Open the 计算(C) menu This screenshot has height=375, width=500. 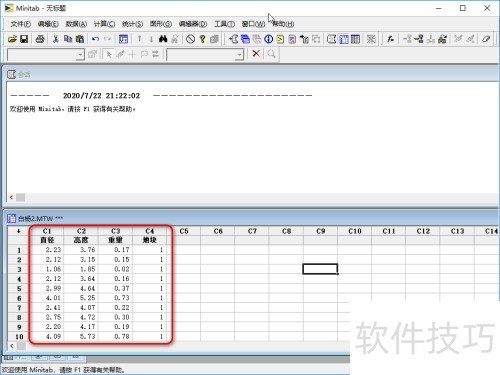[x=104, y=24]
